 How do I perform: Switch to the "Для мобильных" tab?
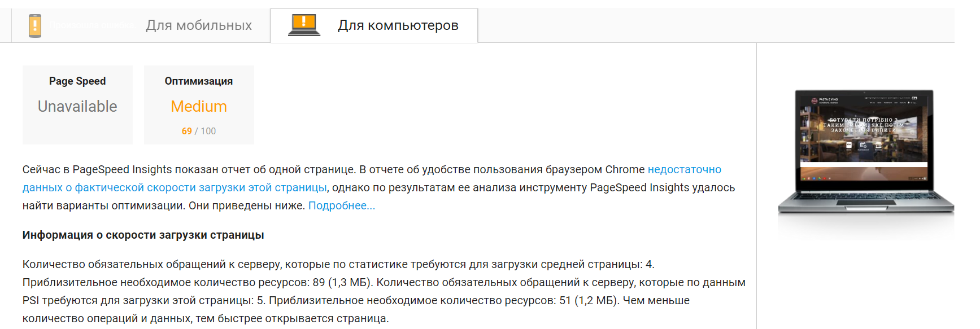click(x=199, y=25)
